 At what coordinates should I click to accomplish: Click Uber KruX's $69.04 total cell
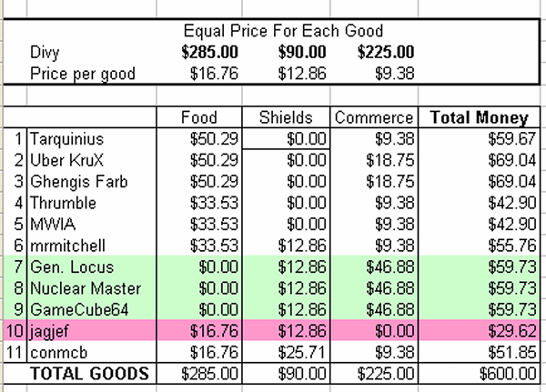click(x=480, y=160)
